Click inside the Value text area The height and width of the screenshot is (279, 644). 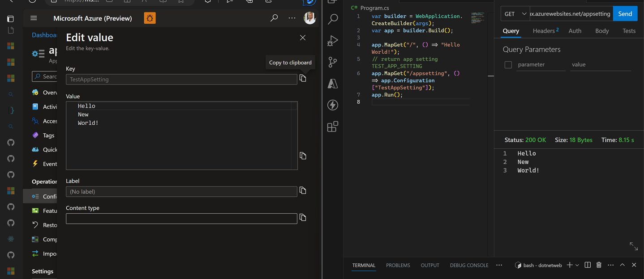(x=182, y=135)
